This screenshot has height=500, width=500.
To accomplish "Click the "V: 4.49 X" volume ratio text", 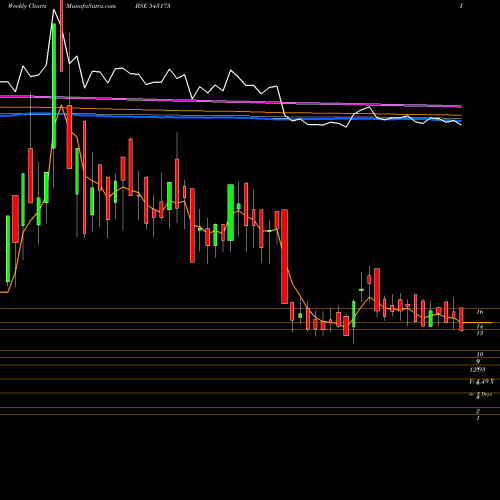I will pos(482,382).
